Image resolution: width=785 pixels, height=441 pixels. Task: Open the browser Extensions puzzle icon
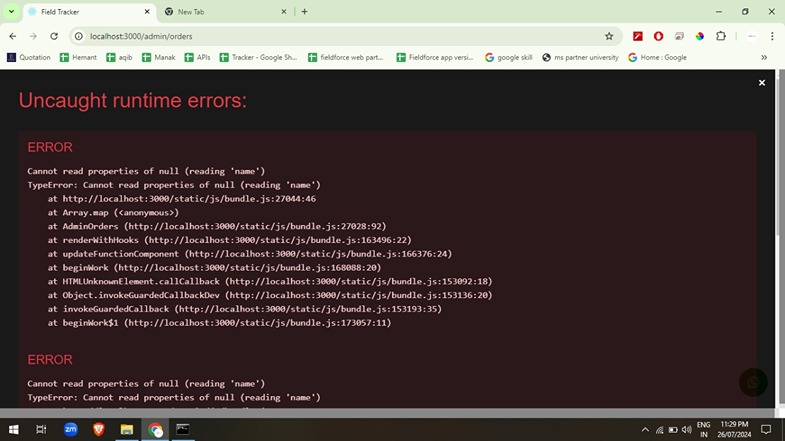click(x=720, y=36)
